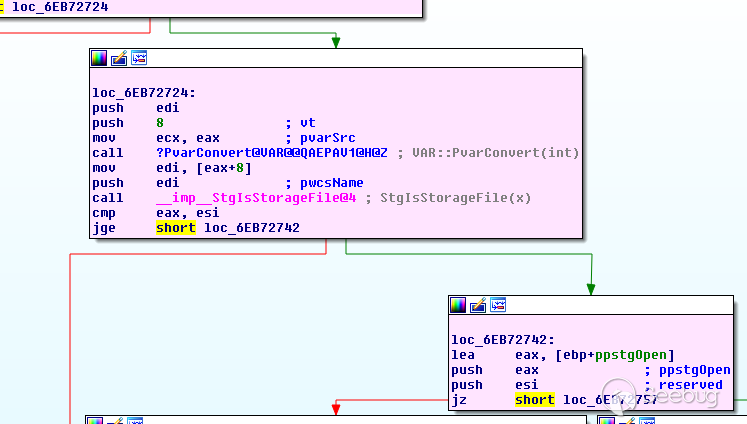Screen dimensions: 747x424
Task: Click jump target after jz short
Action: pyautogui.click(x=610, y=400)
